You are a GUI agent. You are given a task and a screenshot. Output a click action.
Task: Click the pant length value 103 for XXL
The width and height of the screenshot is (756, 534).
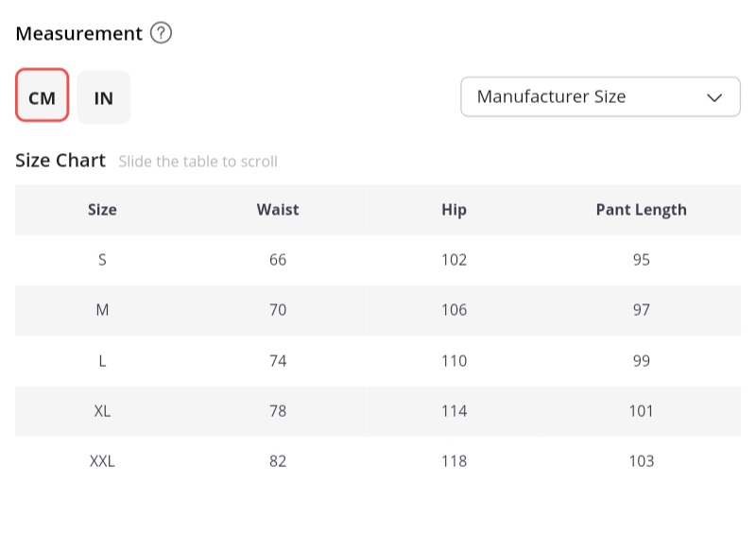tap(641, 461)
